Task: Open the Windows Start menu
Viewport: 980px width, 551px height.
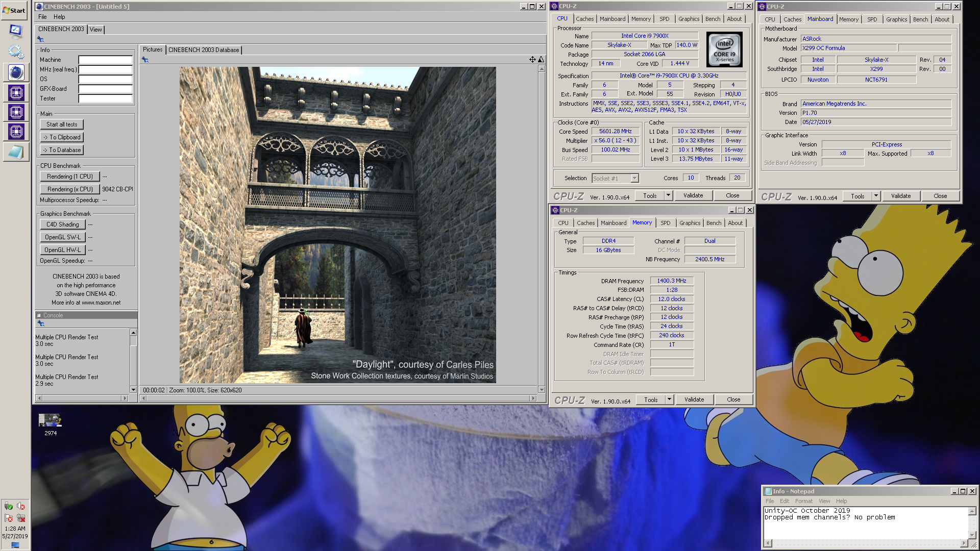Action: (x=14, y=10)
